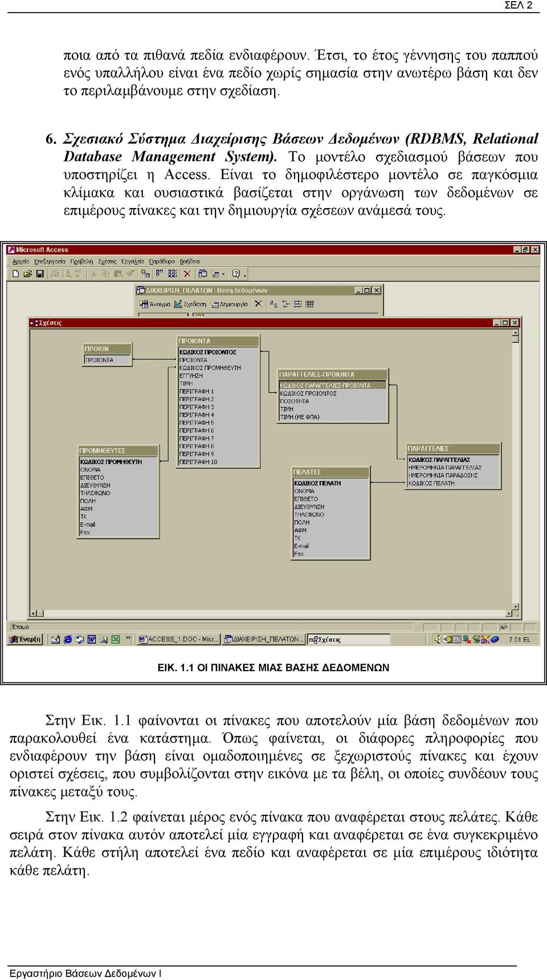Select List view in database window
Image resolution: width=547 pixels, height=980 pixels.
[298, 304]
